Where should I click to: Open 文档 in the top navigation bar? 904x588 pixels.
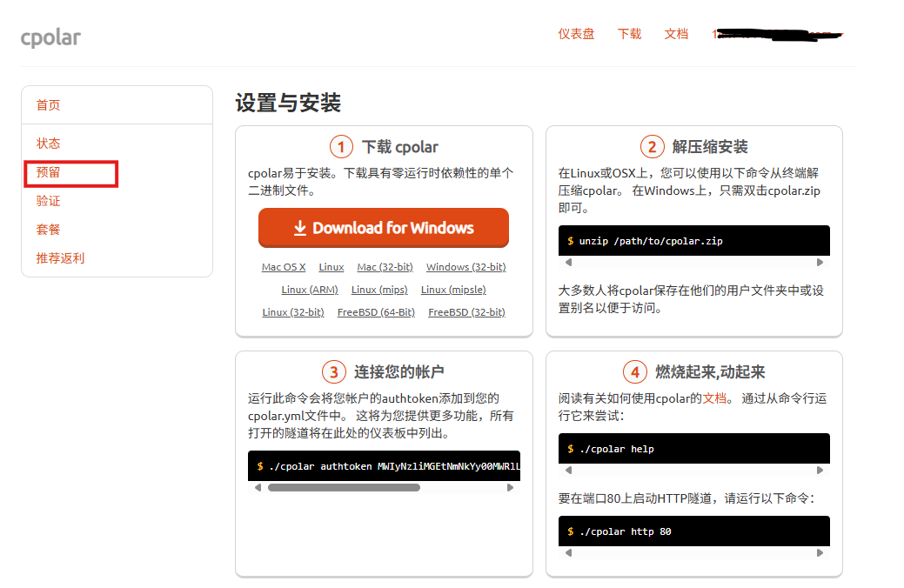point(676,34)
